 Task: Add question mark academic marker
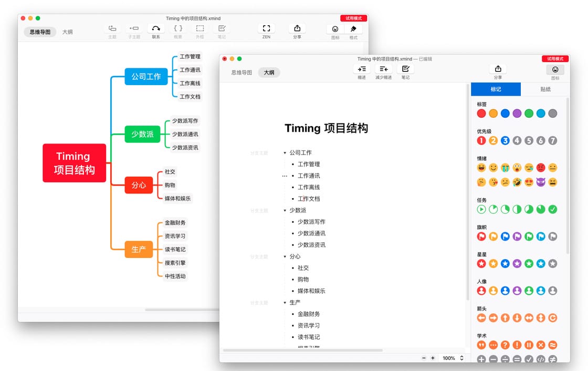point(505,345)
